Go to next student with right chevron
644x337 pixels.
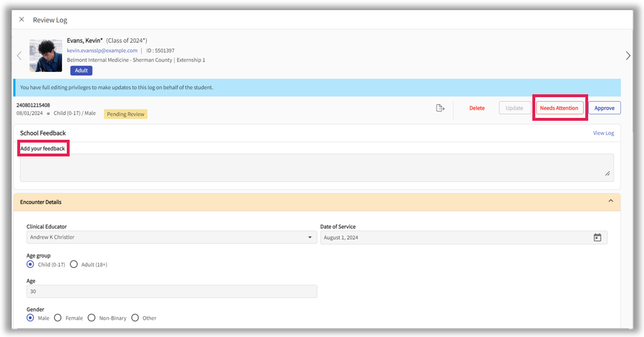click(627, 55)
